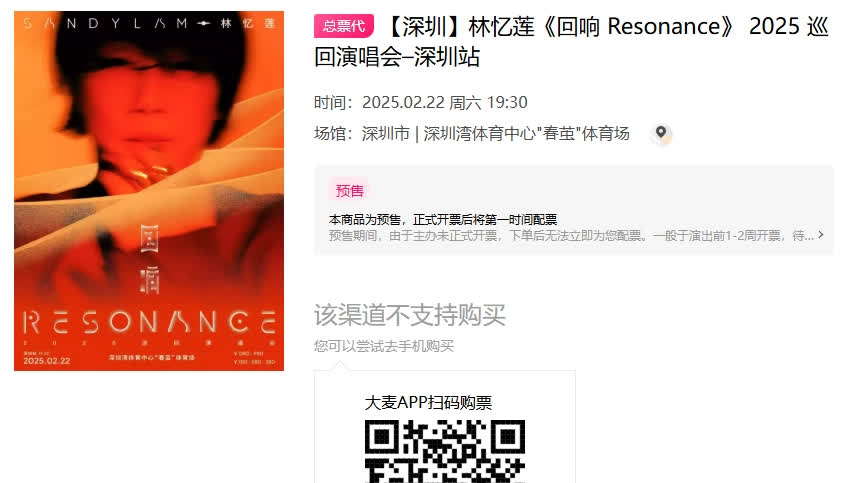The width and height of the screenshot is (859, 483).
Task: Select the showtime 2025.02.22 周六 19:30
Action: point(445,102)
